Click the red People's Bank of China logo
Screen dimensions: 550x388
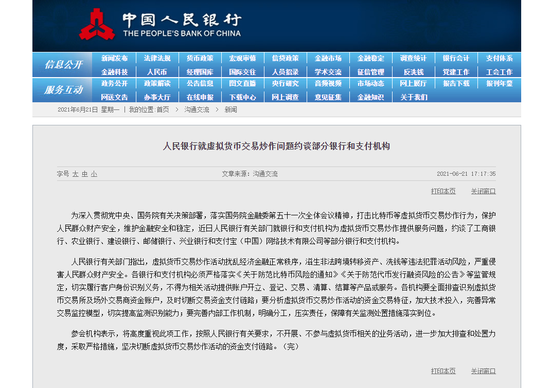[x=97, y=24]
